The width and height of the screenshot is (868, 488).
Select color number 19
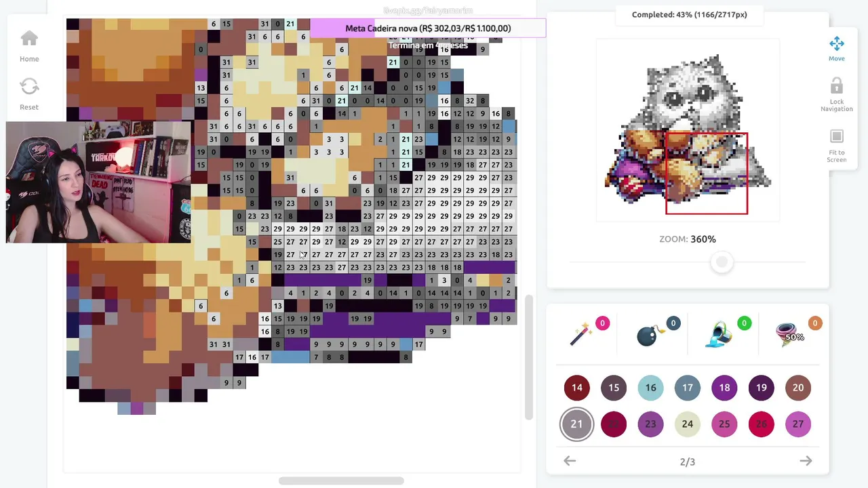(762, 388)
